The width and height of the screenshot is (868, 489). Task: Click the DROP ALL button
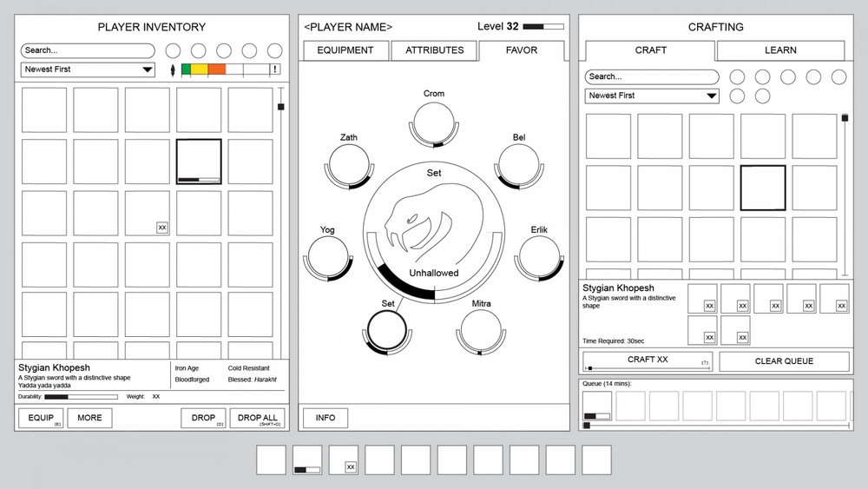click(x=258, y=418)
